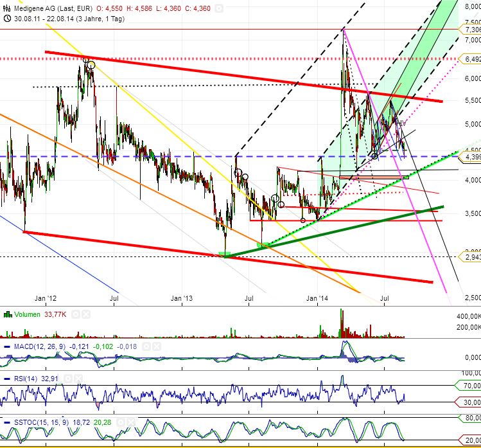Select the 4,399 price level tag
Screen dimensions: 481x448
(469, 157)
